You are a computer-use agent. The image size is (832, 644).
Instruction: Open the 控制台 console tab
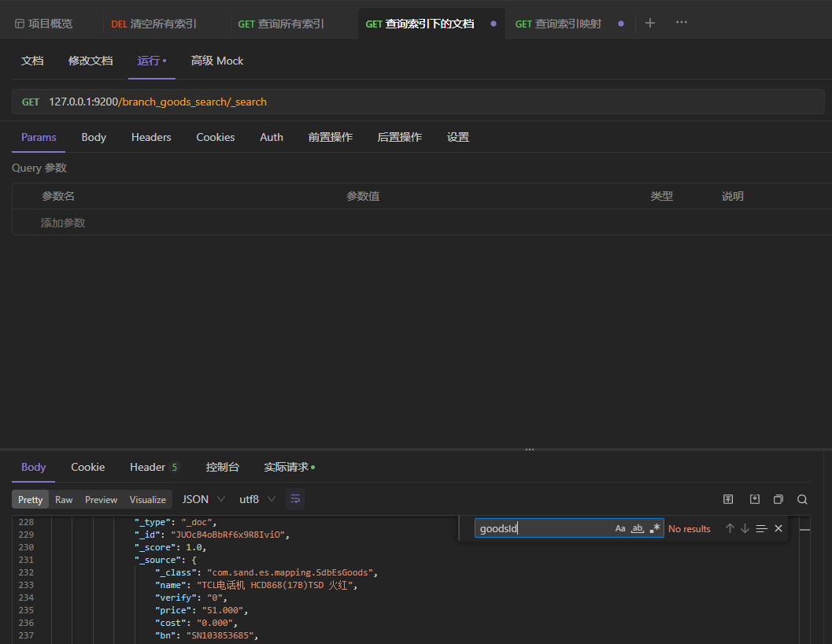pos(222,467)
